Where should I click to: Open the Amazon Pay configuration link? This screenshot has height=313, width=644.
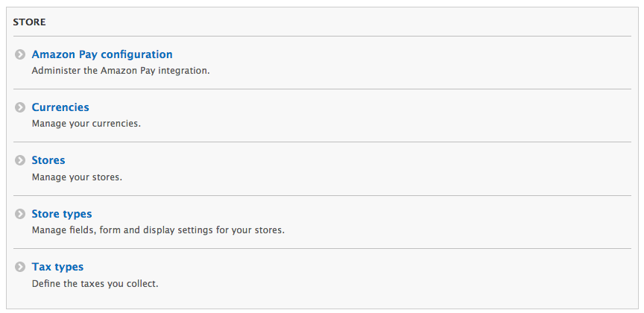pos(101,54)
